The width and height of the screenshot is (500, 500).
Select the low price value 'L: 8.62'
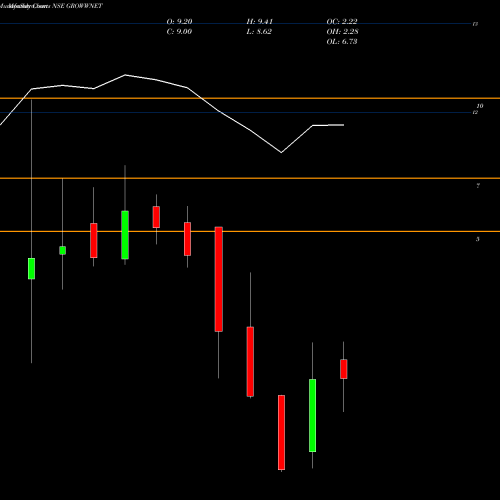pyautogui.click(x=259, y=32)
